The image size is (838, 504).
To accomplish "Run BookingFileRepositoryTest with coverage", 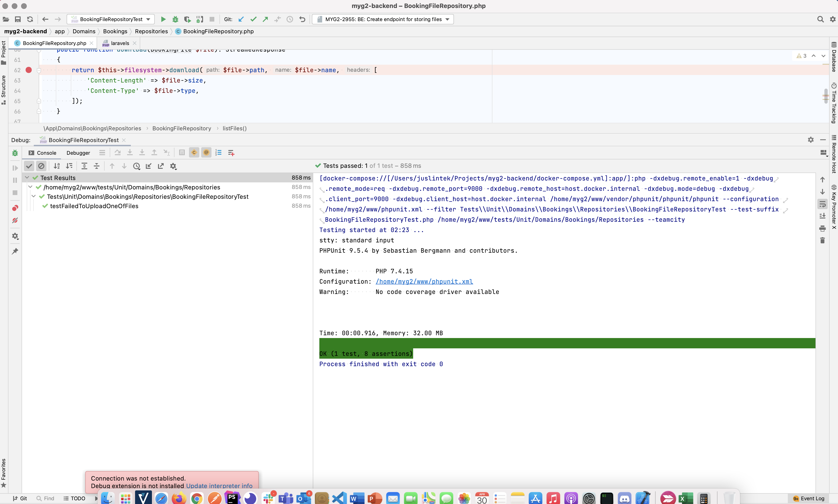I will [187, 19].
